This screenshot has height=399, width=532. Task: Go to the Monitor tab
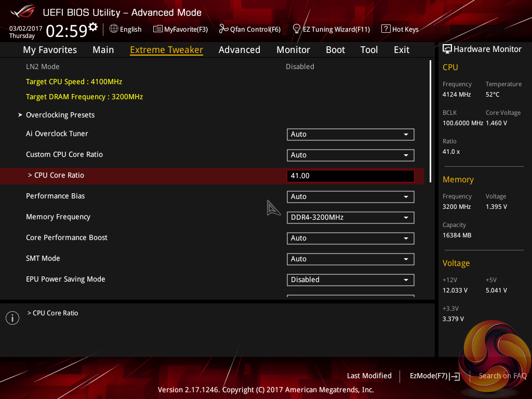(x=293, y=50)
